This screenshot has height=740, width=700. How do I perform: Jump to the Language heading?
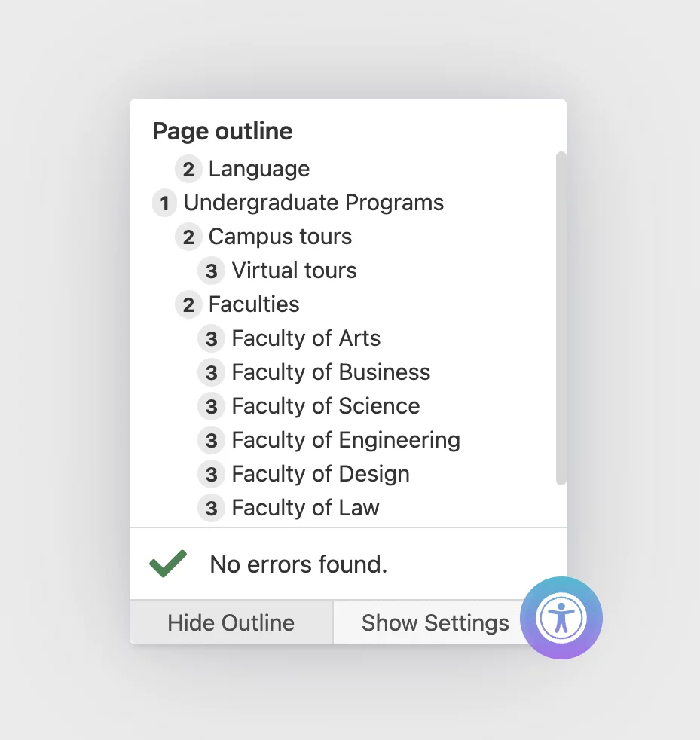click(259, 169)
